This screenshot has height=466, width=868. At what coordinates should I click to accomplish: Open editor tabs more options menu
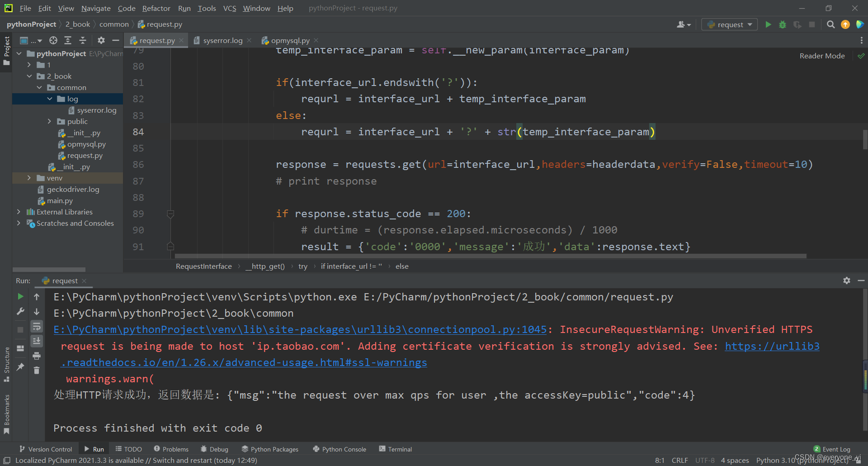(x=861, y=40)
